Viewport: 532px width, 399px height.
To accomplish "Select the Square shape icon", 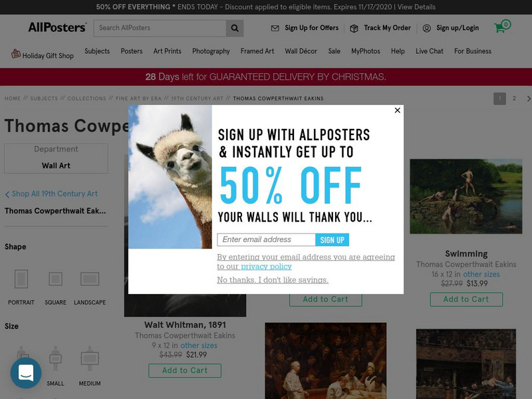I will point(55,279).
